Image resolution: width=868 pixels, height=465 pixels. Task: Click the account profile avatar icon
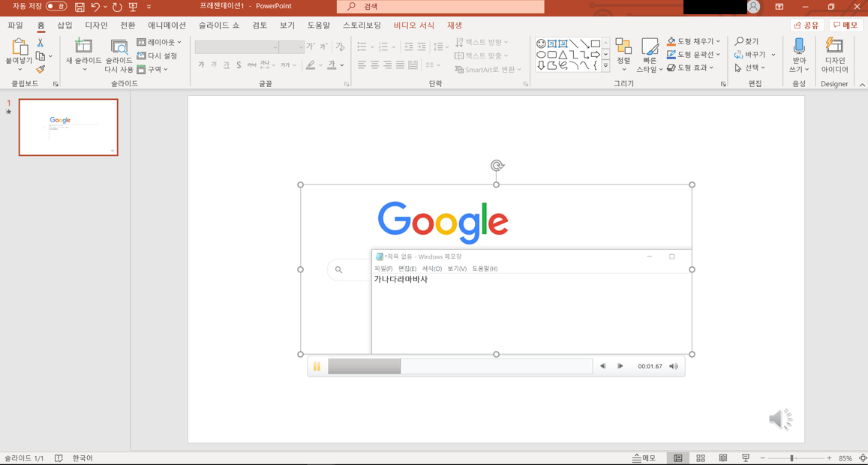coord(753,7)
